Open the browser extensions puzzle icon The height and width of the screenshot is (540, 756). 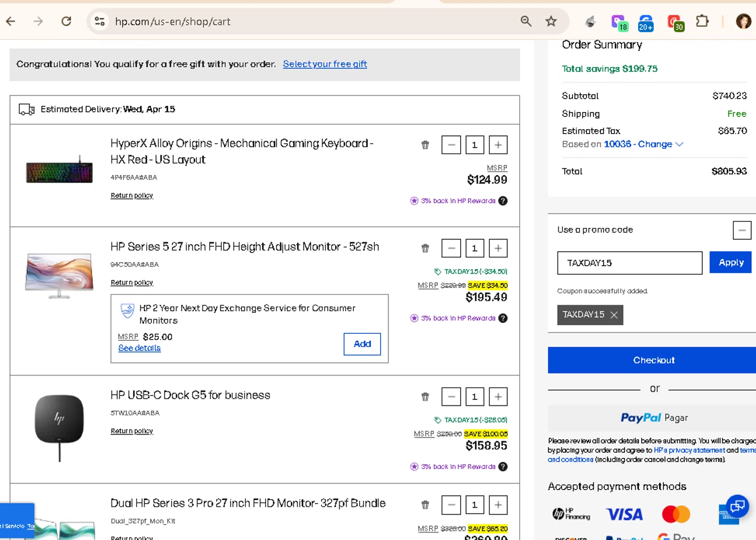(702, 21)
